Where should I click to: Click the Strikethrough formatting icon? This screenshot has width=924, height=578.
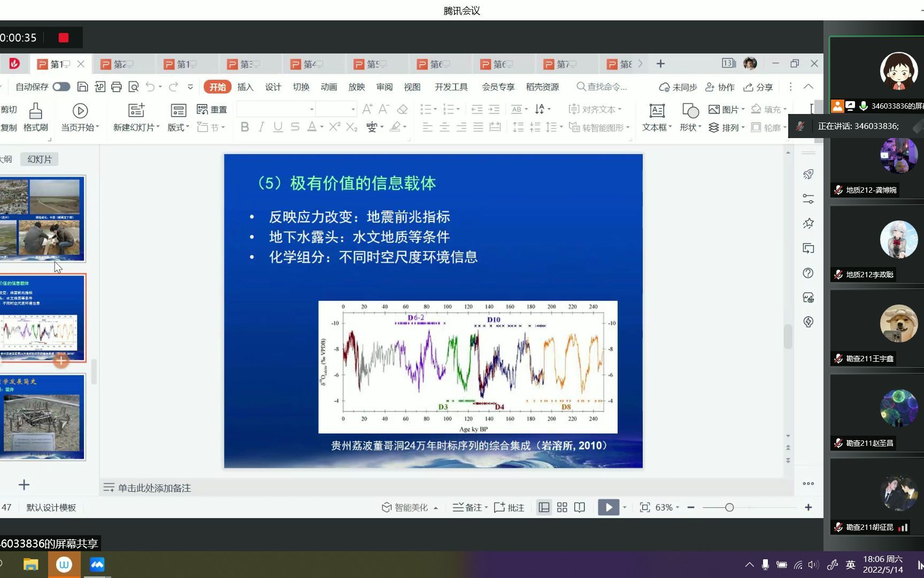coord(295,127)
